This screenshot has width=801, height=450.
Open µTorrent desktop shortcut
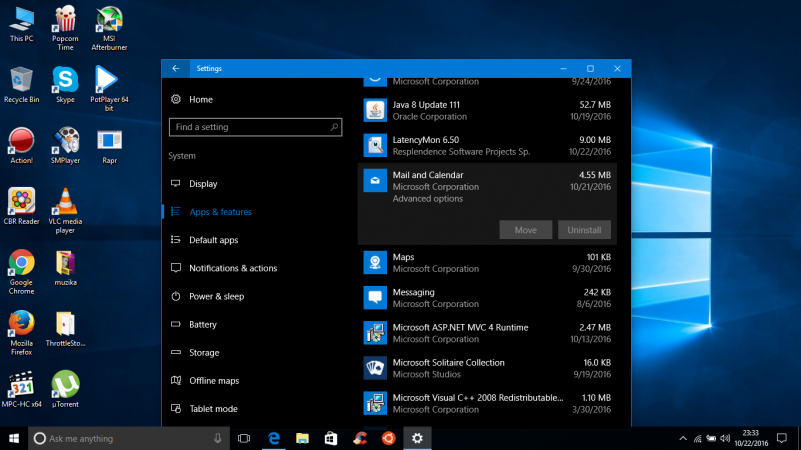click(65, 390)
